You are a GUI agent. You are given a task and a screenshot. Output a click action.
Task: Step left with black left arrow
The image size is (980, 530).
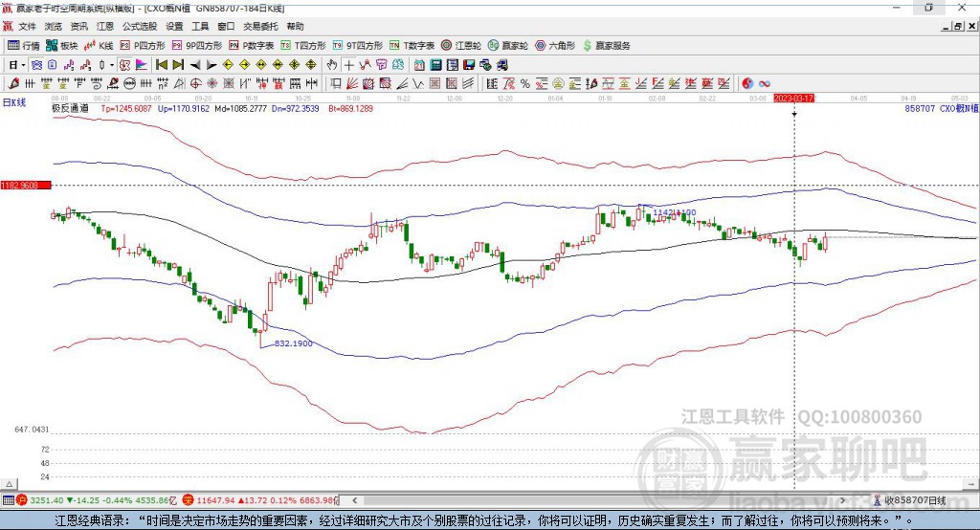pyautogui.click(x=195, y=65)
